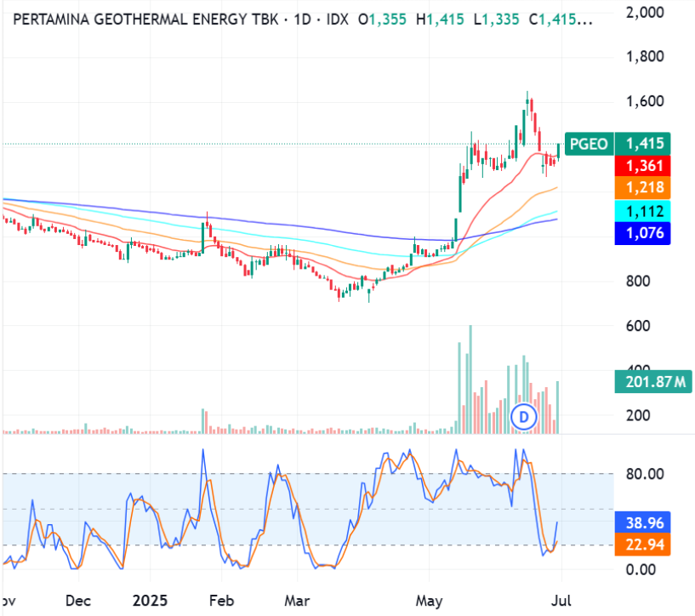Screen dimensions: 695x616
Task: Click the 800 price axis label
Action: point(638,281)
